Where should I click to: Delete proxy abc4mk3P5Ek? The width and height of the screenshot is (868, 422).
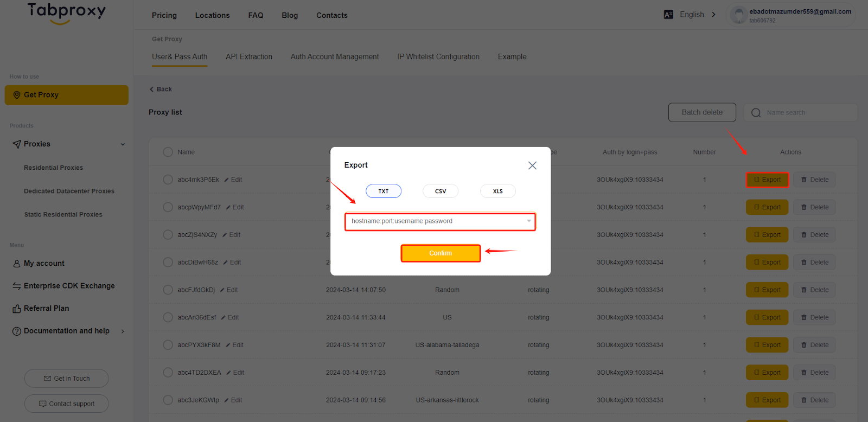[815, 180]
